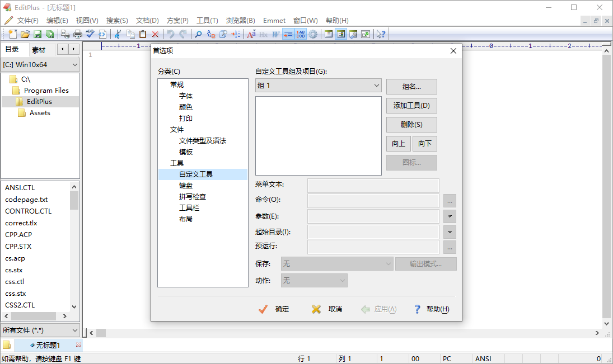Open the 工具(T) menu
Image resolution: width=613 pixels, height=364 pixels.
pyautogui.click(x=207, y=20)
